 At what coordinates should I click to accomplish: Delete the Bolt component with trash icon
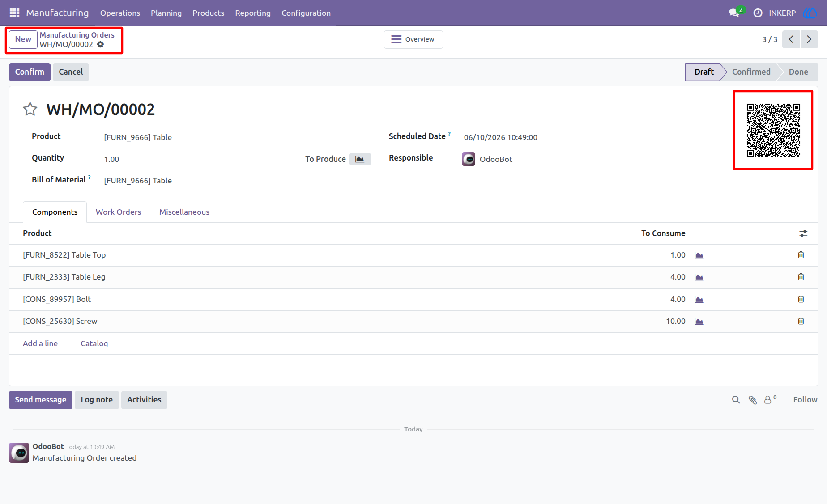pos(801,299)
